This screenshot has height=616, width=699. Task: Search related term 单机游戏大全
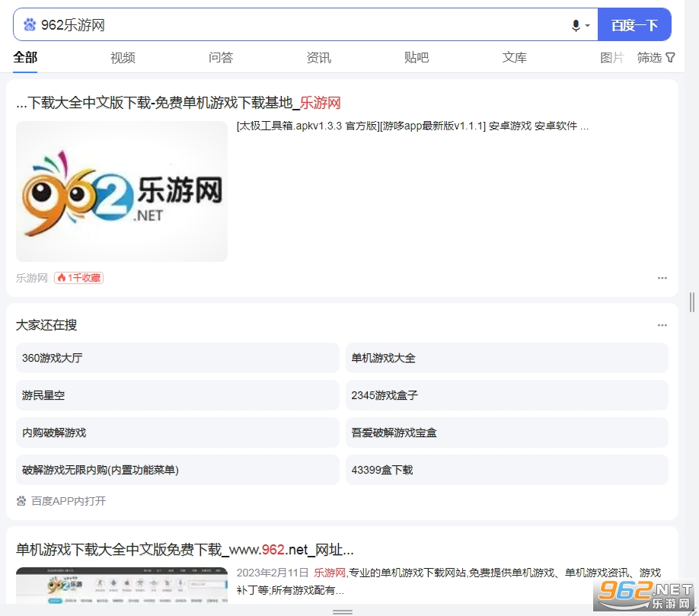coord(507,358)
